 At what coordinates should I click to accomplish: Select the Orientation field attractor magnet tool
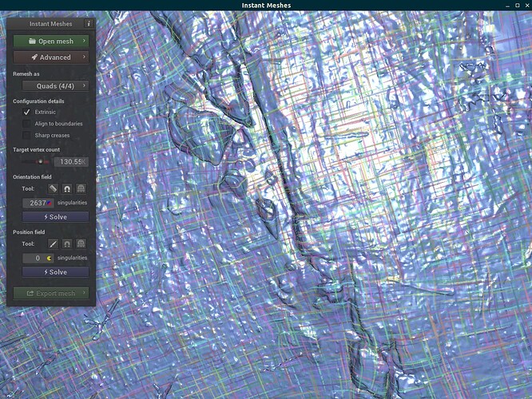(x=67, y=188)
